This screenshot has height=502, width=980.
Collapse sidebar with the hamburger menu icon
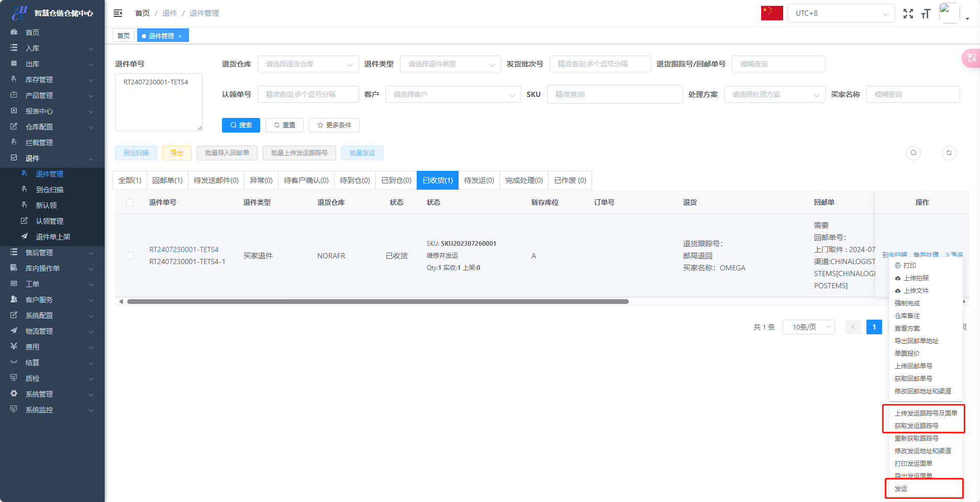tap(118, 13)
